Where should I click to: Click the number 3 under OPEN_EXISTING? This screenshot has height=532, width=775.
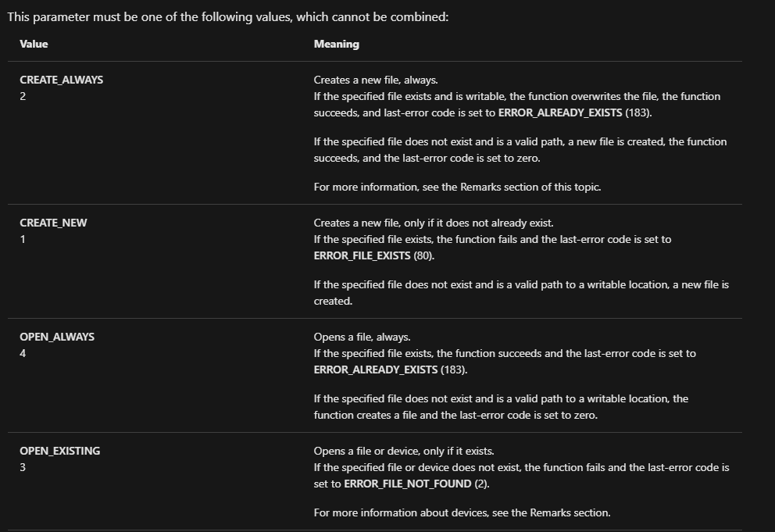click(x=23, y=468)
